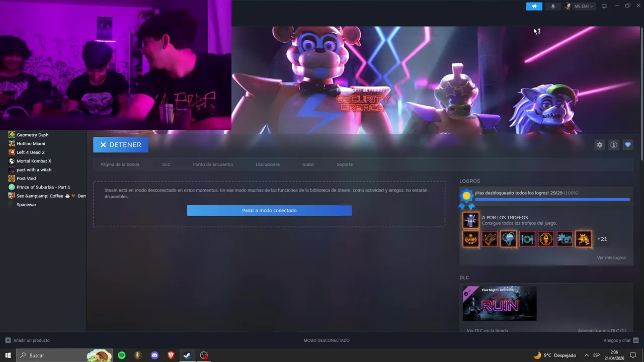Click the tickets achievement icon
This screenshot has width=644, height=362.
point(490,239)
